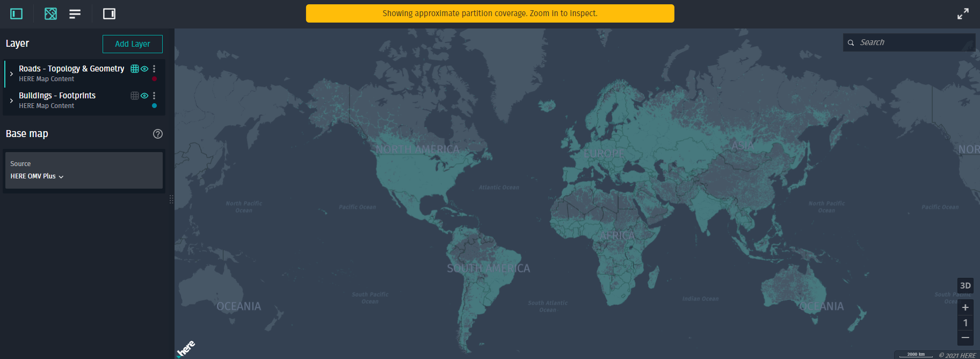Hide the Roads - Topology & Geometry layer

[x=144, y=69]
